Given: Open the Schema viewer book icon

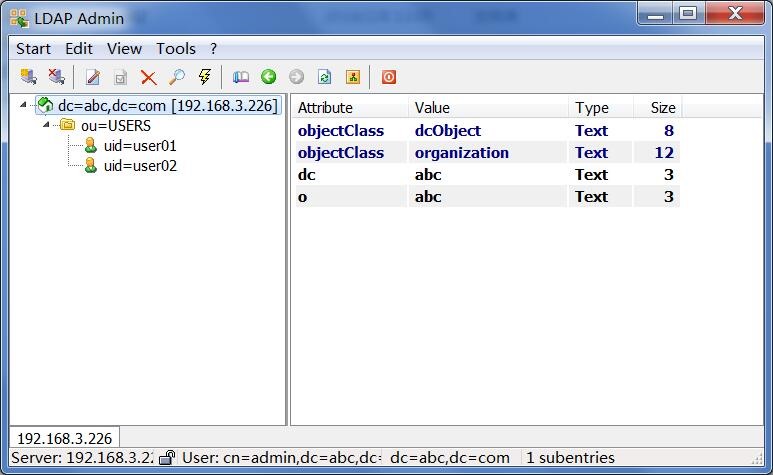Looking at the screenshot, I should coord(241,77).
